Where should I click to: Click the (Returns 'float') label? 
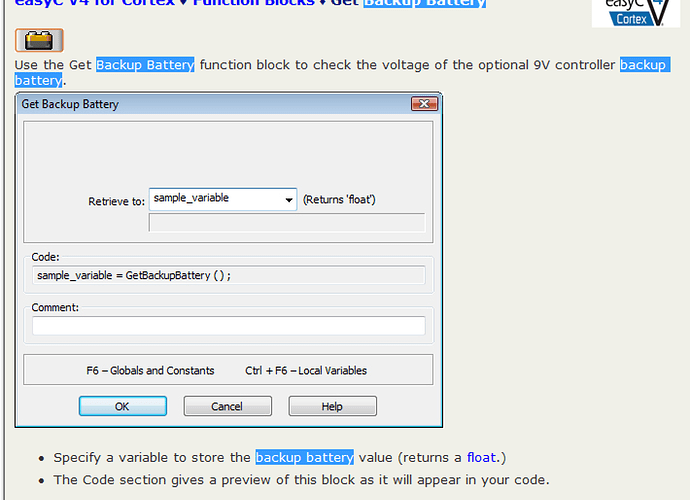339,200
